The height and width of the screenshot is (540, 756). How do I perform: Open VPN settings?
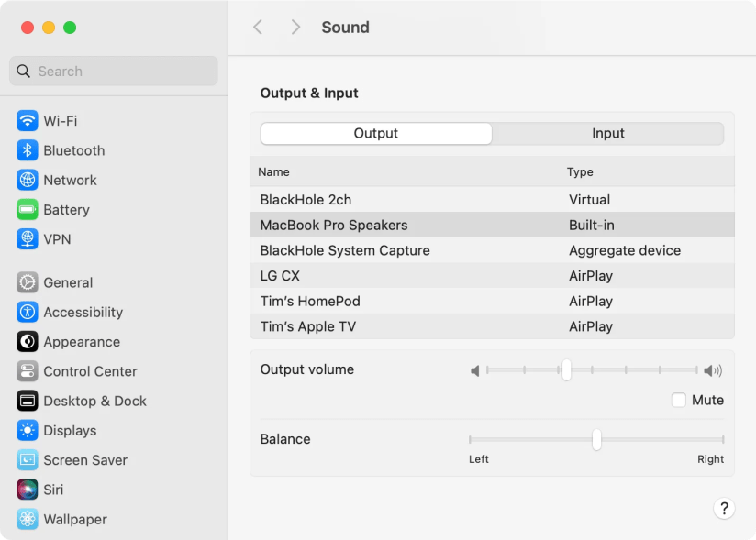[56, 239]
